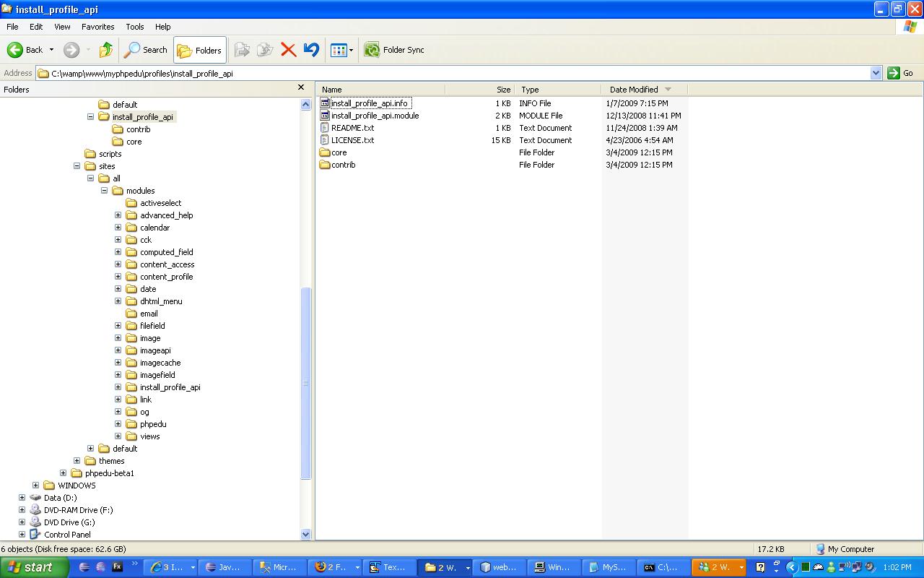Open the Tools menu
924x578 pixels.
point(135,27)
